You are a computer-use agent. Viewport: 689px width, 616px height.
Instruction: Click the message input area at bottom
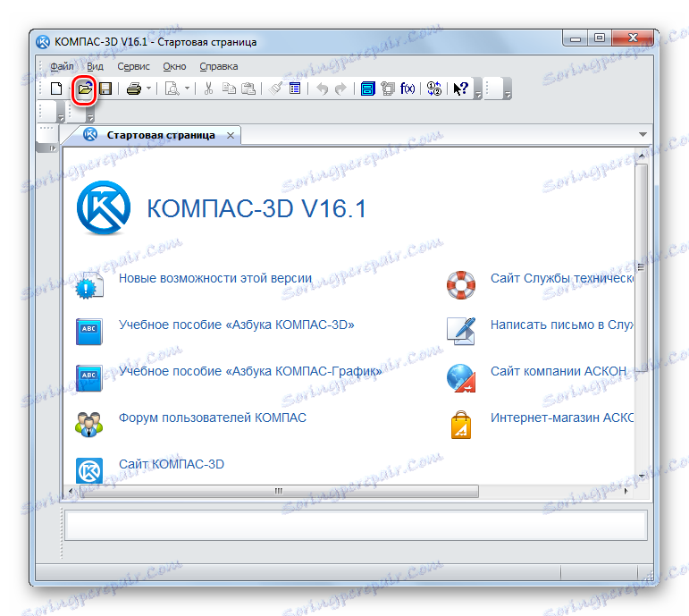(356, 526)
